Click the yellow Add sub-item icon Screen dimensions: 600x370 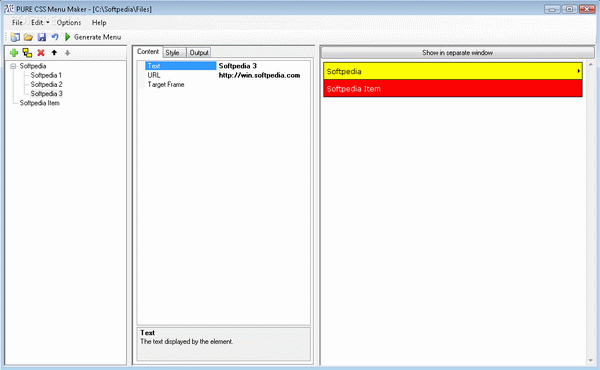click(x=27, y=53)
